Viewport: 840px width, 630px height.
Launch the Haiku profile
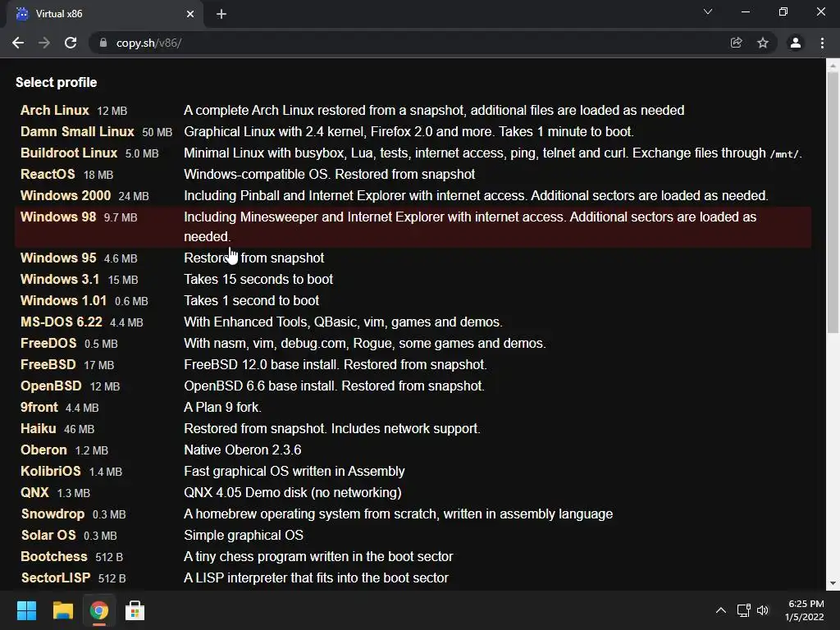38,428
